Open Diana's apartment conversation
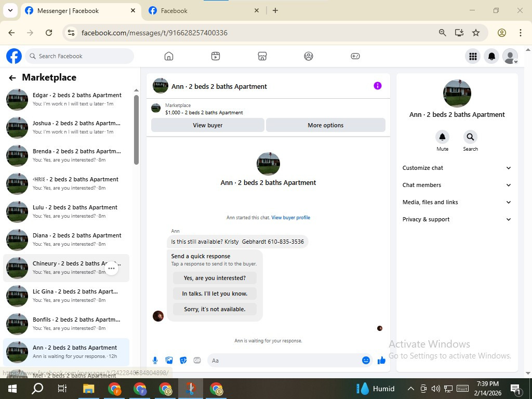 tap(66, 240)
